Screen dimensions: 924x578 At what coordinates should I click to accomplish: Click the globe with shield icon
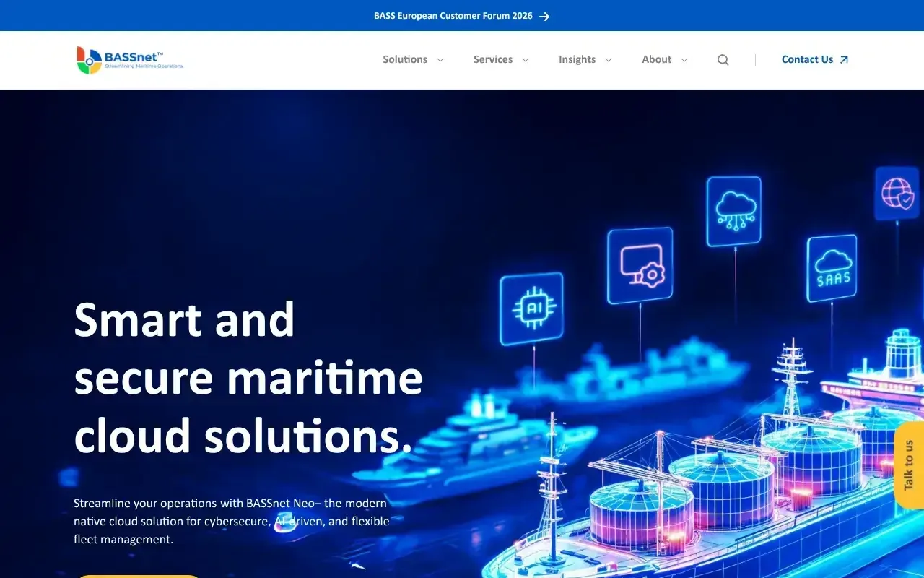click(x=897, y=194)
